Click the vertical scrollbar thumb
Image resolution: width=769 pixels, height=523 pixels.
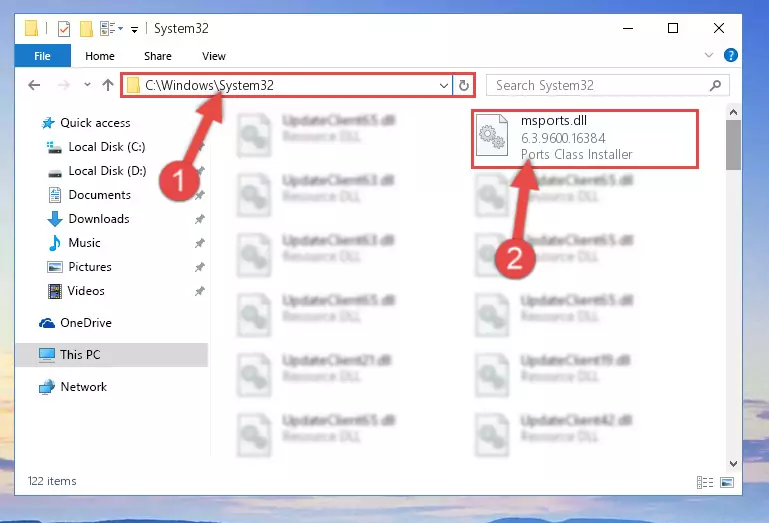tap(733, 145)
